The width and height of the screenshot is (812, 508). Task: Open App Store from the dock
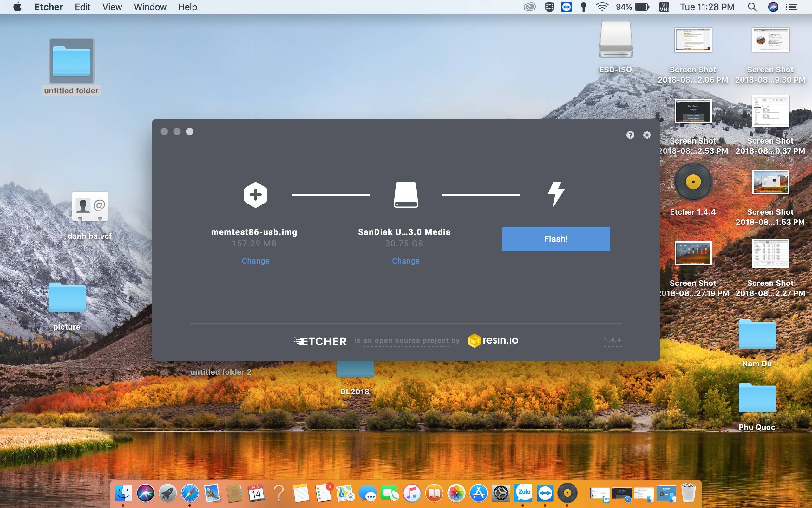478,493
